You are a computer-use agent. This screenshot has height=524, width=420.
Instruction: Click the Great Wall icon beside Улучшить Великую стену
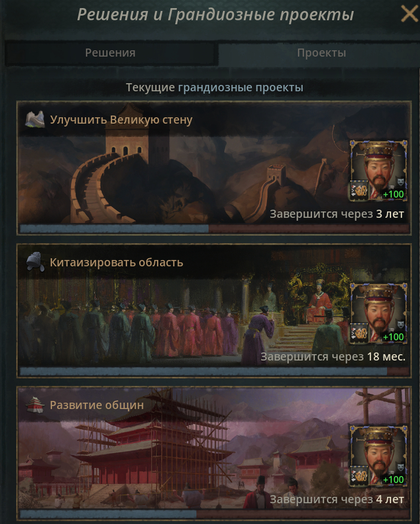(35, 119)
